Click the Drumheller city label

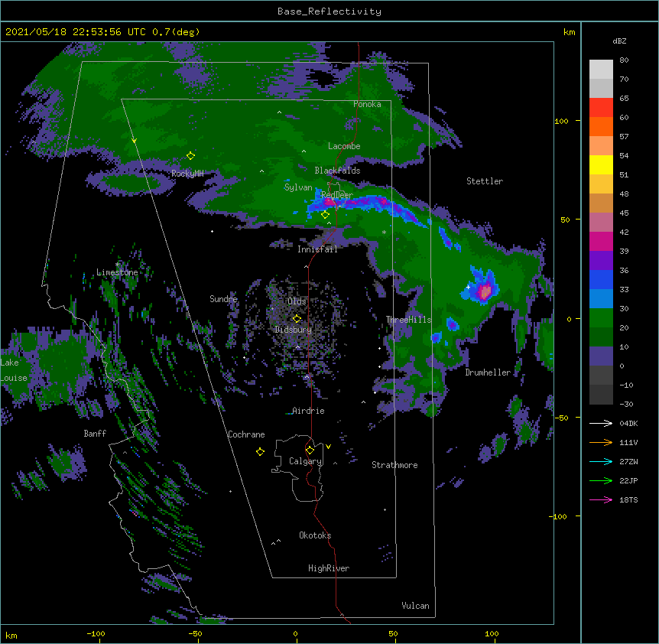[488, 372]
